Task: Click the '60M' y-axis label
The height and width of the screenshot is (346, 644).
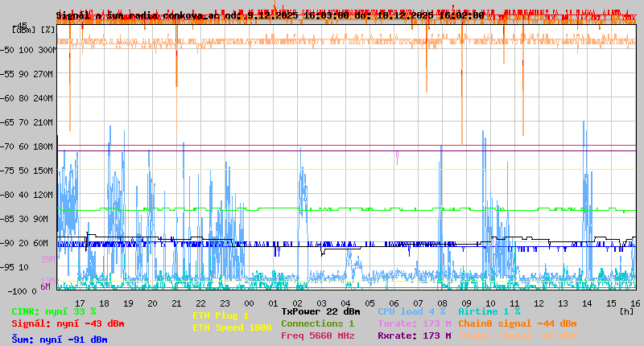Action: tap(40, 243)
